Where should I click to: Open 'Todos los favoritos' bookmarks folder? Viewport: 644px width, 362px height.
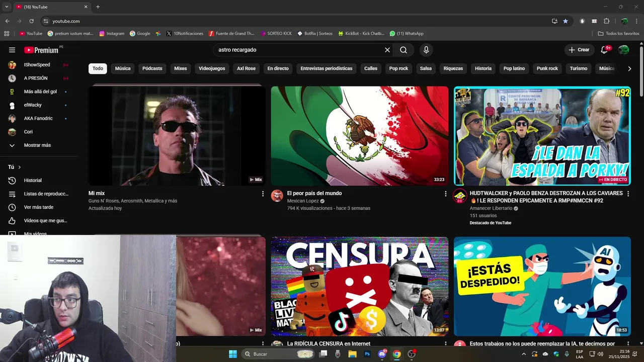618,34
